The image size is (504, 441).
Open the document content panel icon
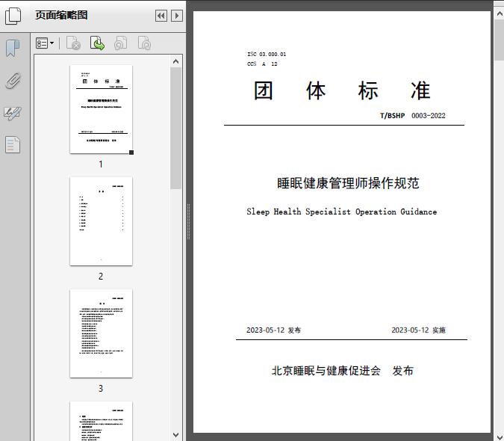point(13,145)
